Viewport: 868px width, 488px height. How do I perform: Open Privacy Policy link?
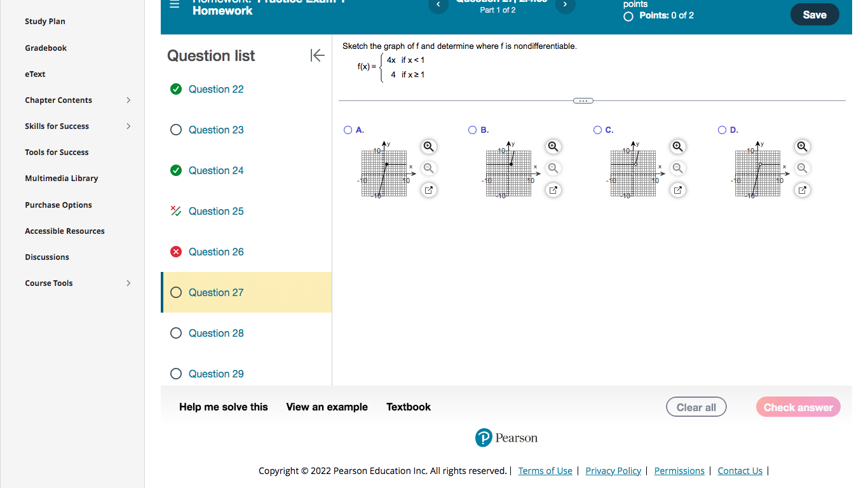pyautogui.click(x=613, y=471)
